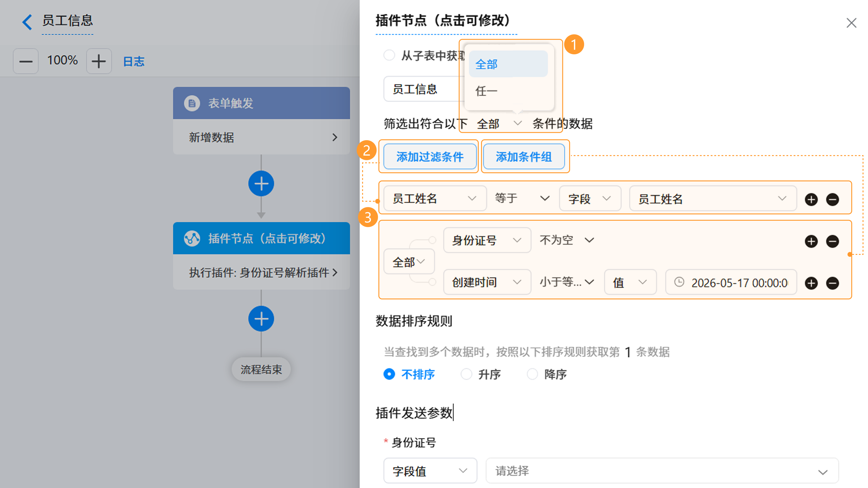The height and width of the screenshot is (488, 868).
Task: Add condition after 身份证号 row
Action: point(811,241)
